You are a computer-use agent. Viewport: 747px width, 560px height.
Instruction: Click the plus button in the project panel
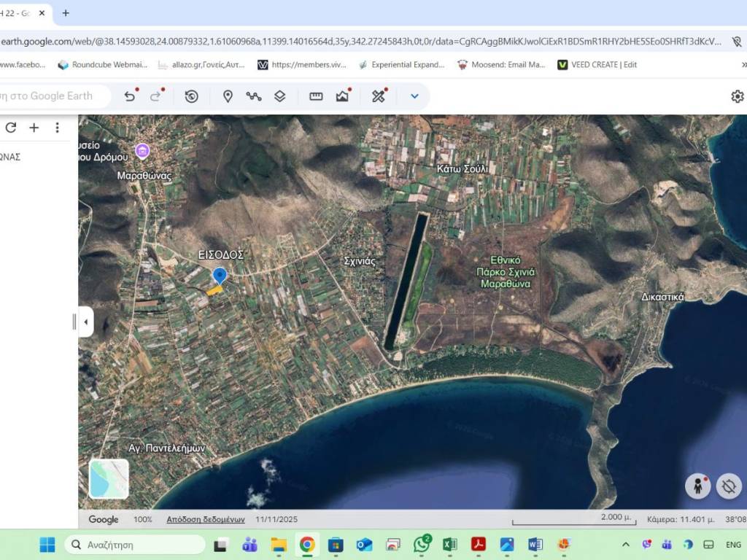coord(34,128)
